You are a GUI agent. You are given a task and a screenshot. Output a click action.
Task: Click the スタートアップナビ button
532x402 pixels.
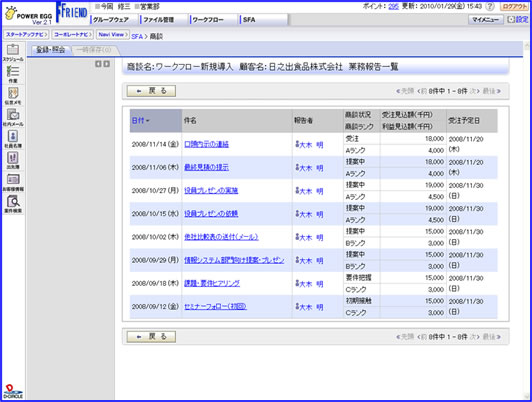tap(26, 35)
